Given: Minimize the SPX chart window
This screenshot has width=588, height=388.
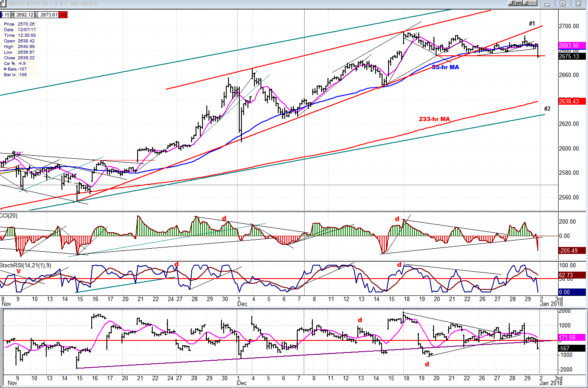Looking at the screenshot, I should (x=548, y=3).
